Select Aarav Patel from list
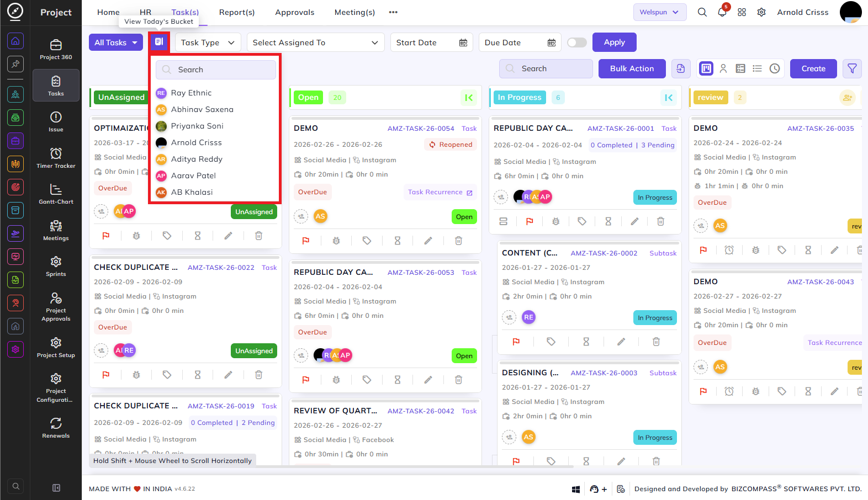Screen dimensions: 868x500 click(x=193, y=175)
